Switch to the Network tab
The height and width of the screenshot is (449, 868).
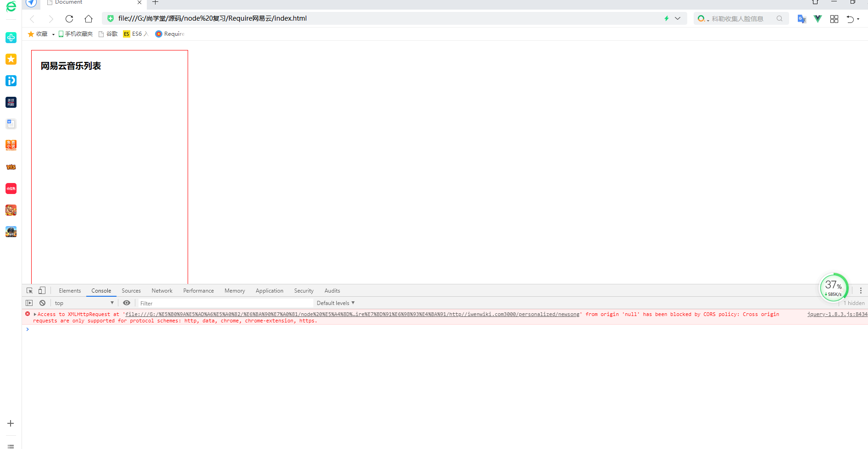(162, 291)
